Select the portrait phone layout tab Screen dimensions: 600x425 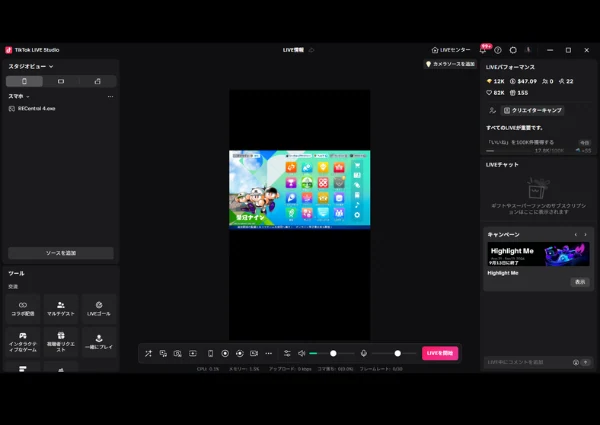coord(24,81)
